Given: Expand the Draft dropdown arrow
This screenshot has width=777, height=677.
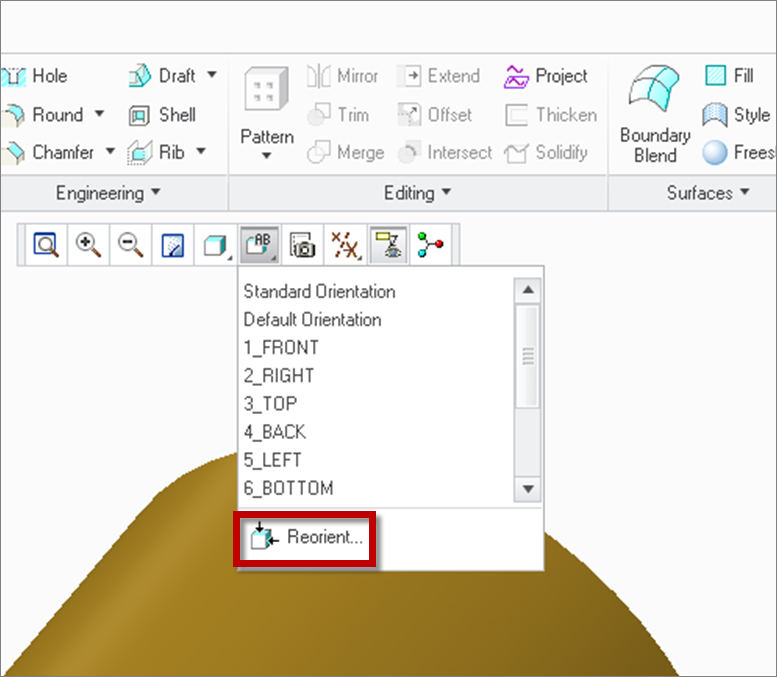Looking at the screenshot, I should (x=212, y=75).
